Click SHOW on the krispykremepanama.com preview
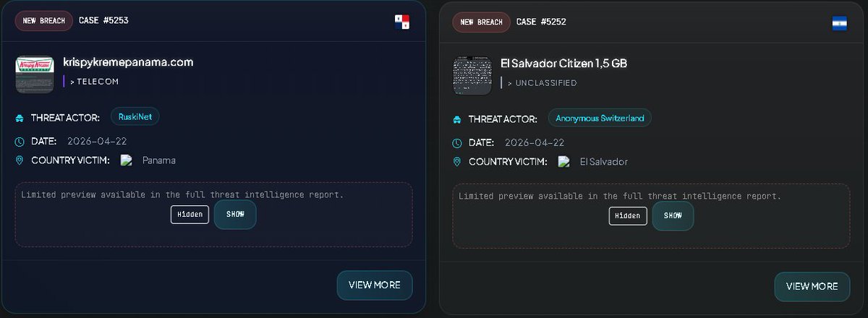Viewport: 868px width, 318px height. click(235, 215)
